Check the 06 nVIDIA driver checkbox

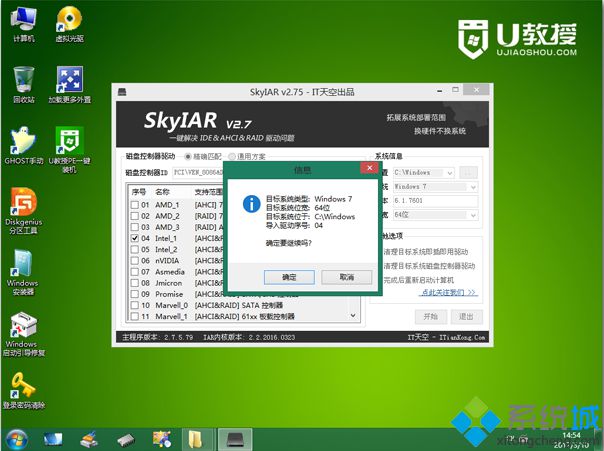click(134, 261)
